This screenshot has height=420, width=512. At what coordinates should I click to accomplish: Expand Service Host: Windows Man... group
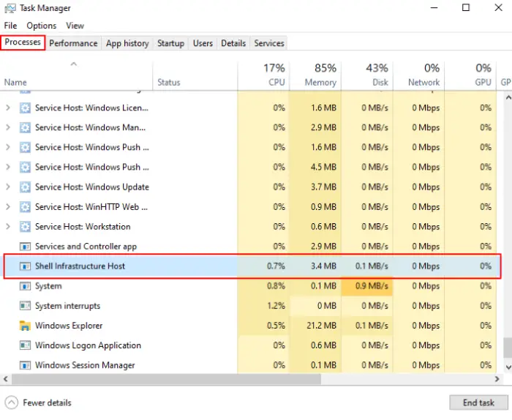(8, 127)
